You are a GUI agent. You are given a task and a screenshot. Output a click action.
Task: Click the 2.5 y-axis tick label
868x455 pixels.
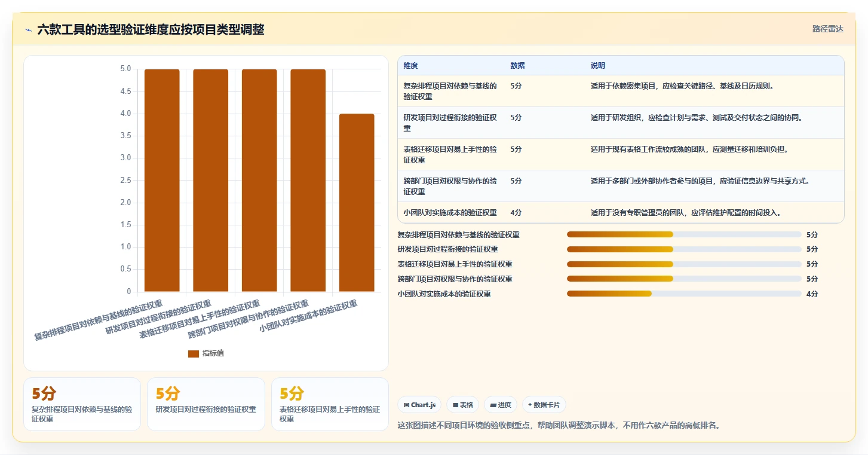[x=125, y=181]
